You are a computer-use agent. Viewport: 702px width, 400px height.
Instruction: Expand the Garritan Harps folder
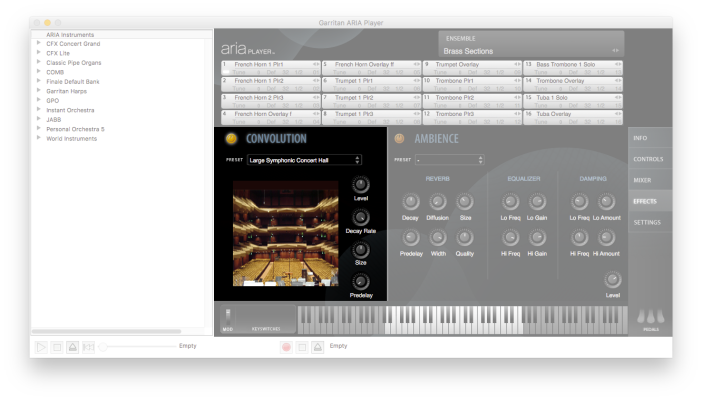point(39,90)
